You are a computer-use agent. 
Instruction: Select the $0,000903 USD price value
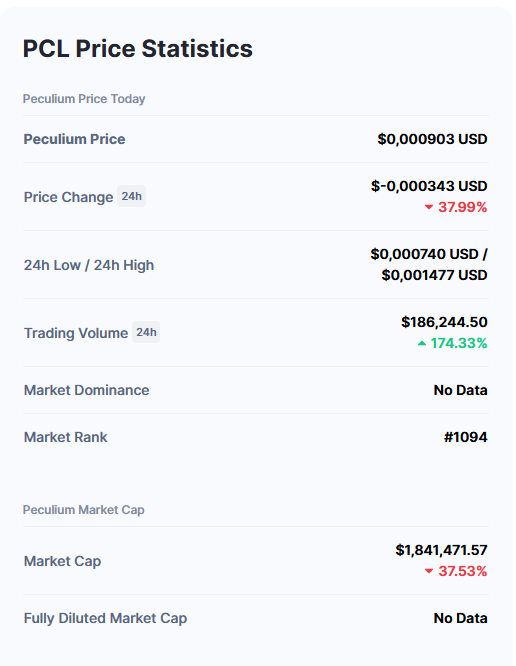point(432,139)
